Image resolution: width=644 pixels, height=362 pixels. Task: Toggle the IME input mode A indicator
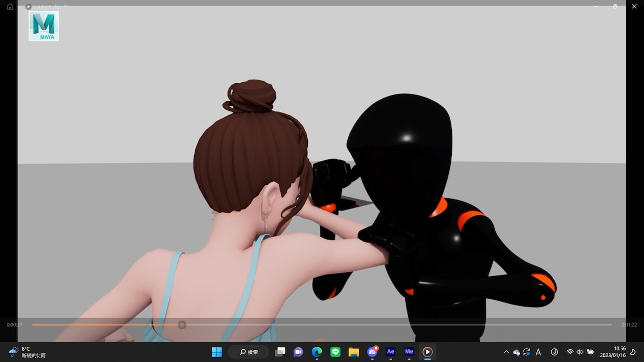pos(538,352)
